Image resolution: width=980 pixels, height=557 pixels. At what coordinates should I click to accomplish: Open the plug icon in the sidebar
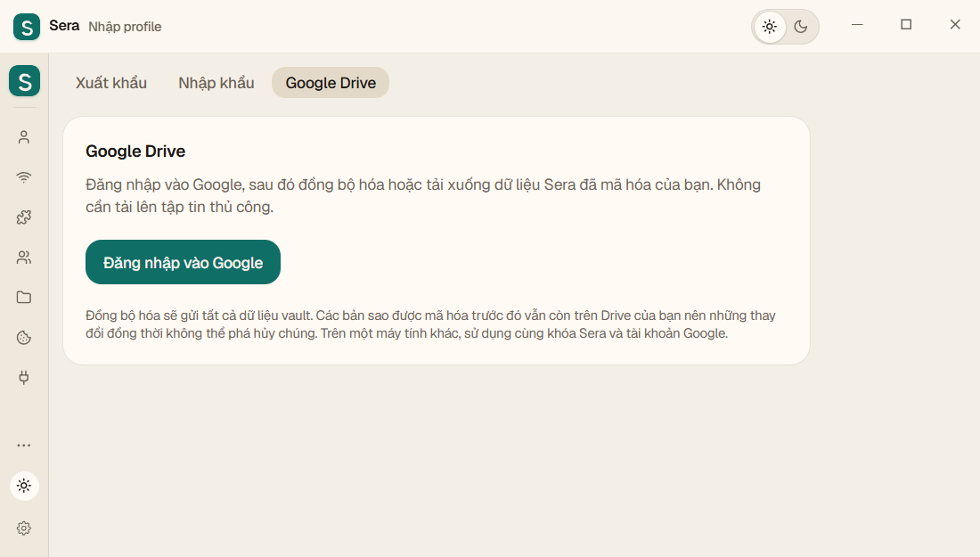click(x=24, y=378)
